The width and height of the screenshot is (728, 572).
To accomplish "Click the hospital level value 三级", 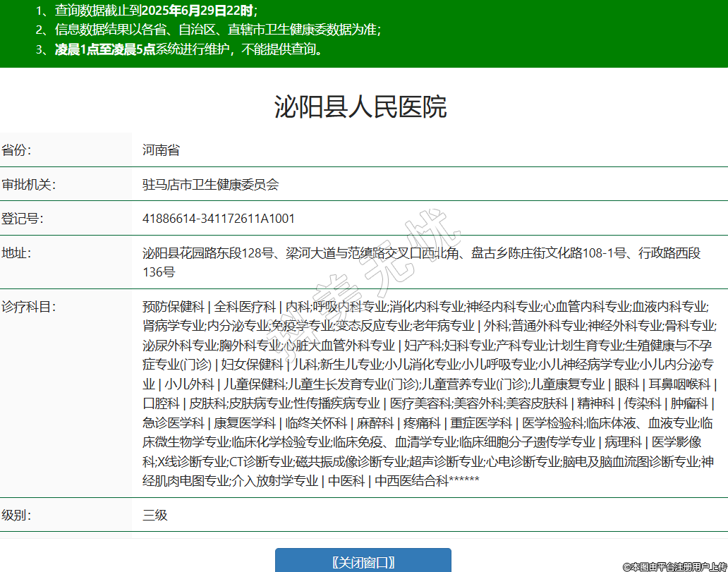I will pos(155,515).
